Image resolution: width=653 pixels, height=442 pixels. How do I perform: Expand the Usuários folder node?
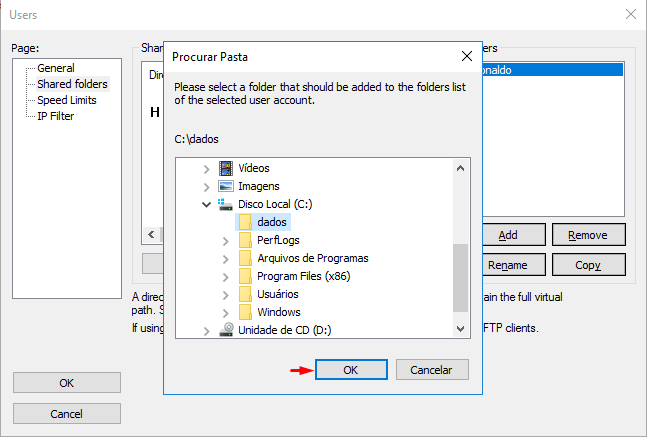pyautogui.click(x=226, y=294)
